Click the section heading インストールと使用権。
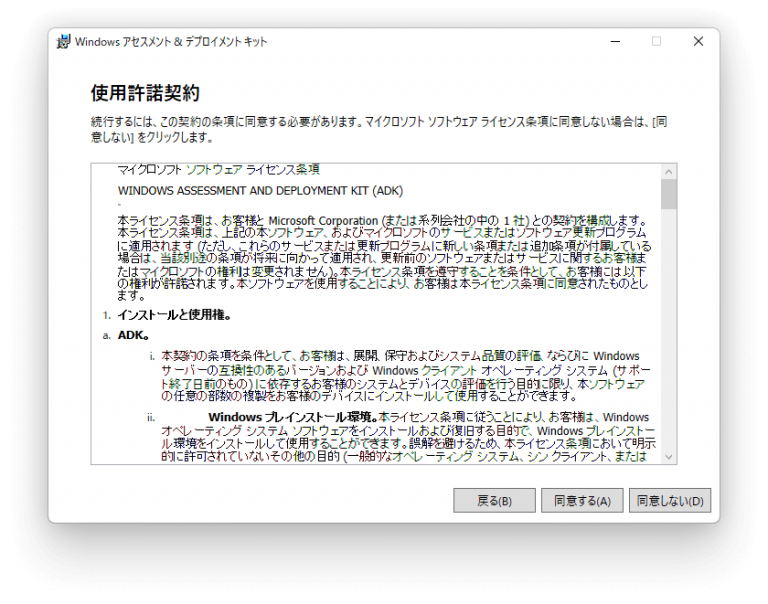The height and width of the screenshot is (604, 768). click(174, 315)
